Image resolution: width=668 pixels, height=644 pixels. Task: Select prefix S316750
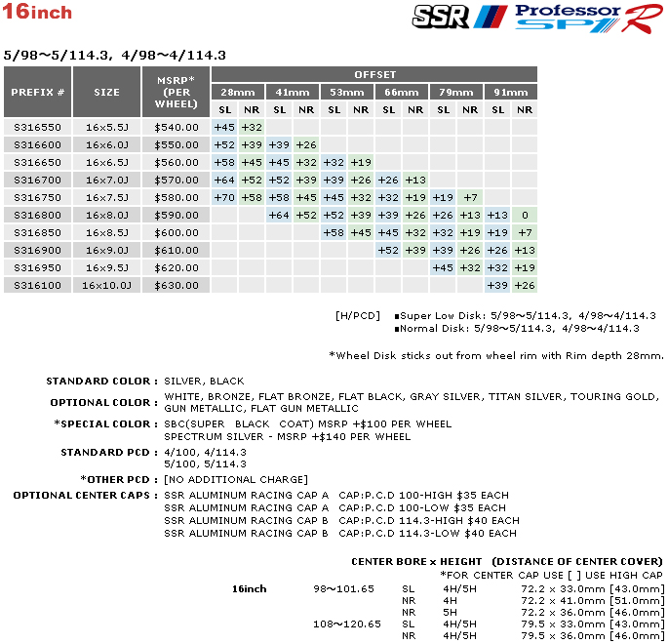pos(37,197)
